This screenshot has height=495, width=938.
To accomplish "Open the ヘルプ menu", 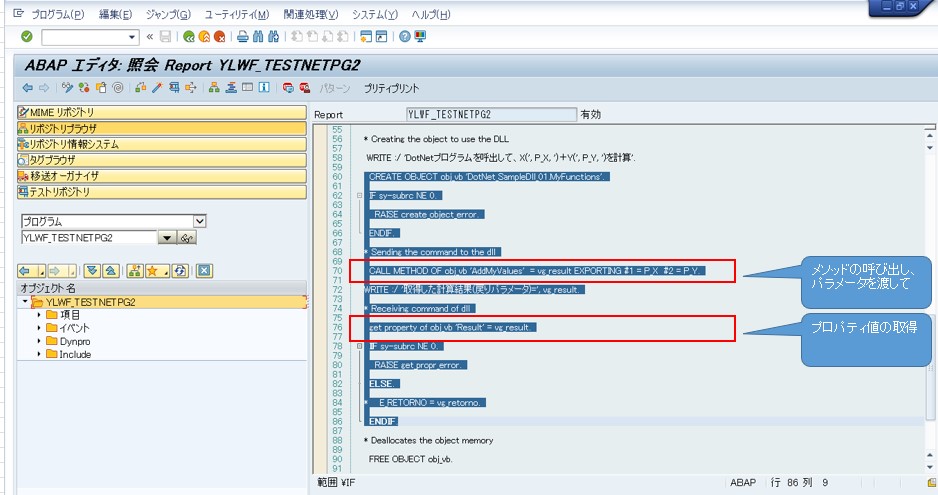I will [431, 14].
